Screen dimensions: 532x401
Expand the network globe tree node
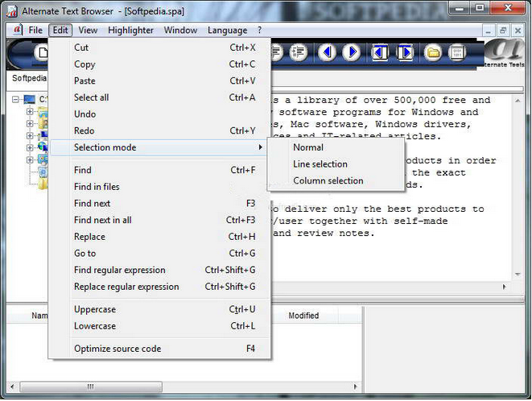30,147
